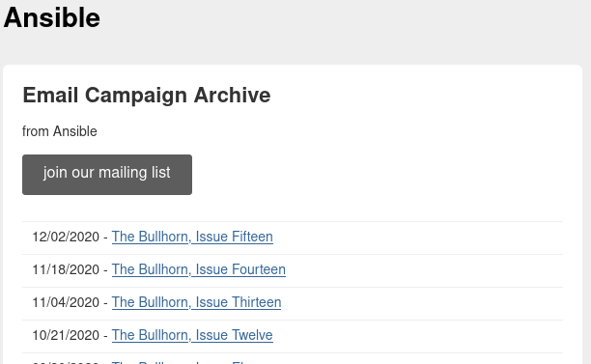Viewport: 591px width, 364px height.
Task: Click the 11/18/2020 date text
Action: click(x=66, y=269)
